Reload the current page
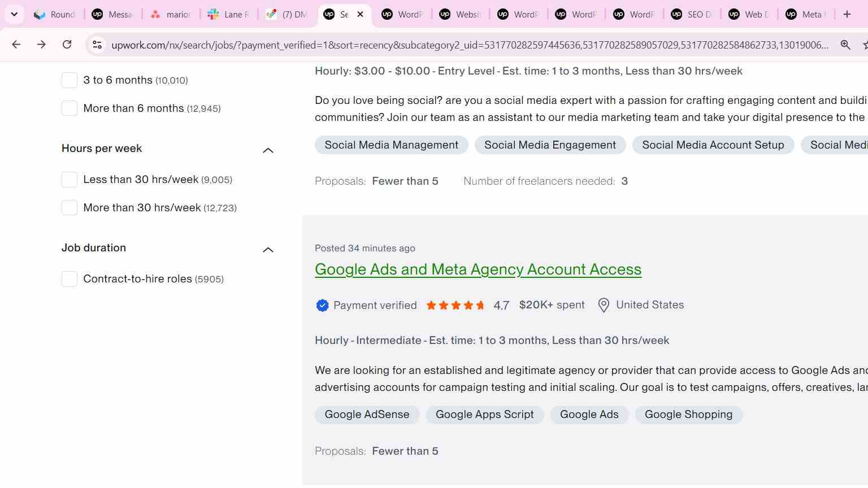The width and height of the screenshot is (868, 488). tap(67, 45)
